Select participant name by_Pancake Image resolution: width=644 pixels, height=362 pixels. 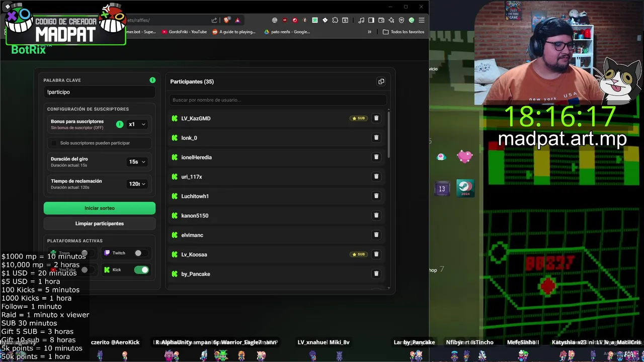pyautogui.click(x=196, y=274)
